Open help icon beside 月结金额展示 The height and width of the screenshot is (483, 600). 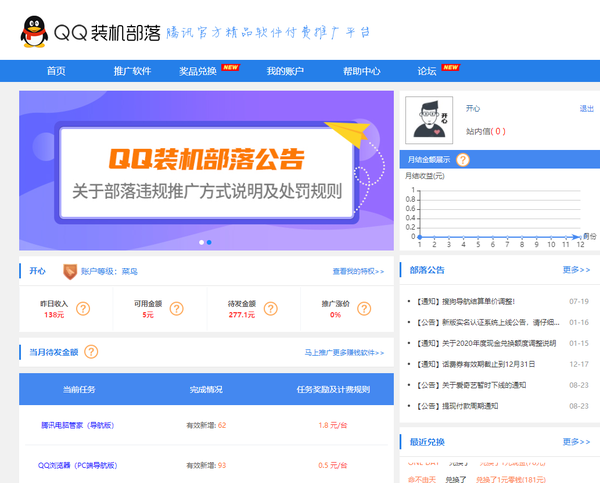pyautogui.click(x=463, y=160)
